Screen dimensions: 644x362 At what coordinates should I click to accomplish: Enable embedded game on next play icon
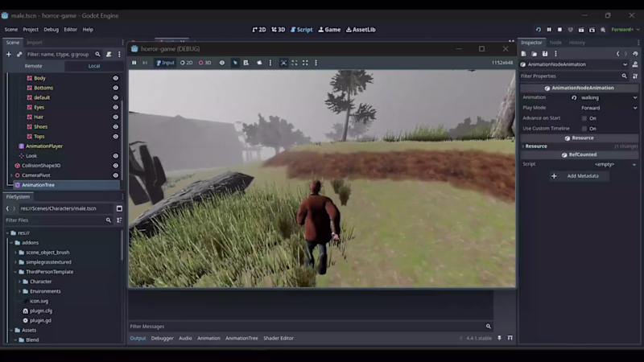click(284, 63)
